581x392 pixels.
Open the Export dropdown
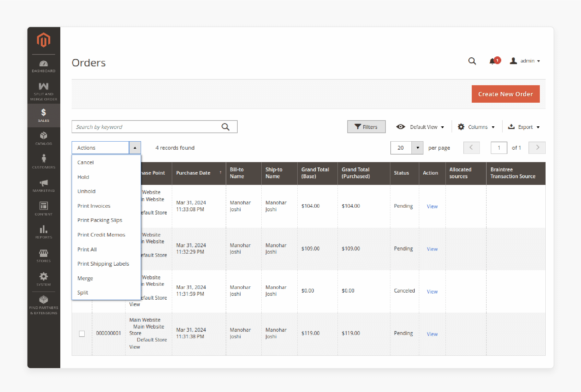click(524, 127)
